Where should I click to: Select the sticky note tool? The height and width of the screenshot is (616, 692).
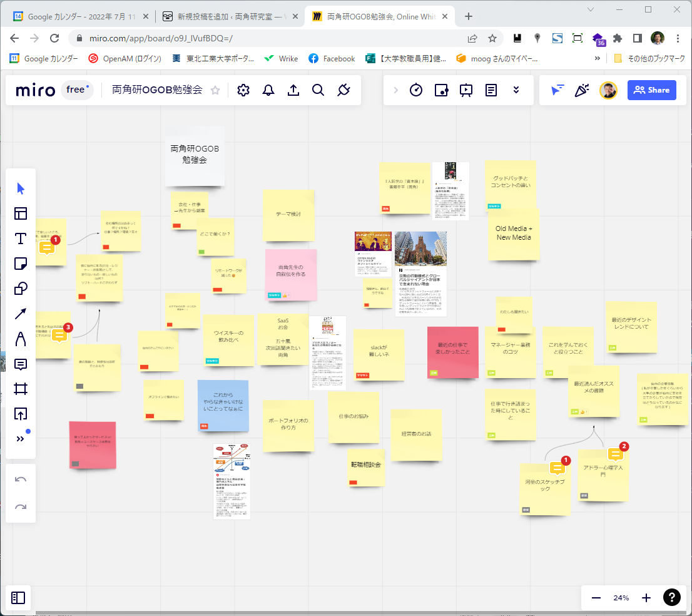(21, 264)
